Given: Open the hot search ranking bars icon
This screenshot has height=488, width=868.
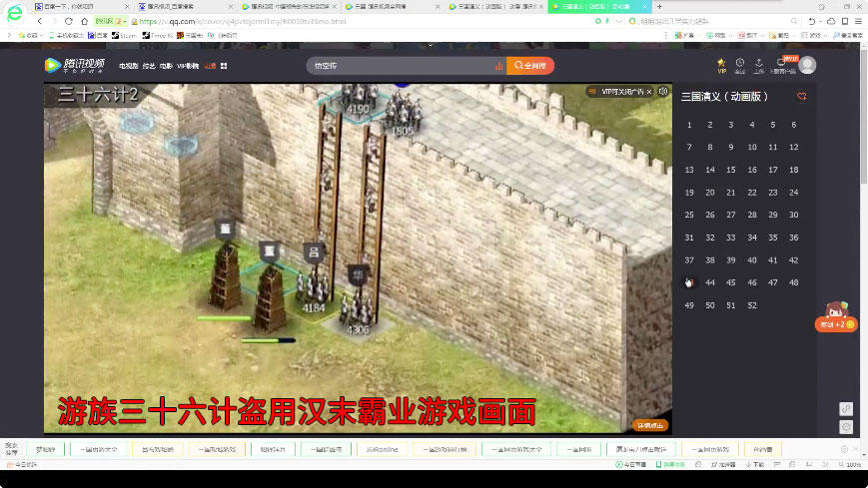Looking at the screenshot, I should pos(498,66).
